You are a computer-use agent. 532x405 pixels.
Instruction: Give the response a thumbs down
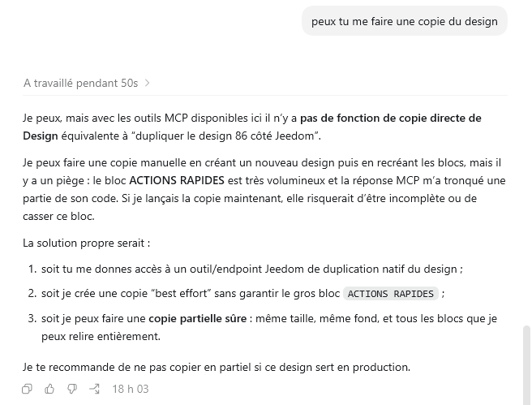(72, 389)
